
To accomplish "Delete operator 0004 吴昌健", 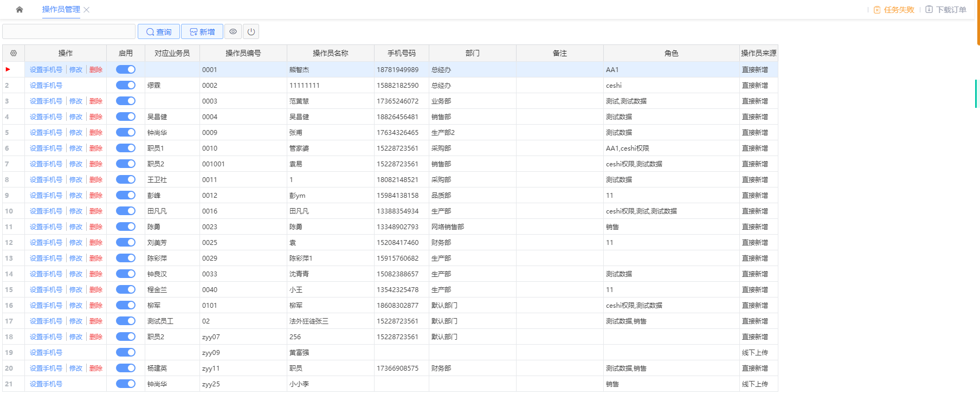I will [x=96, y=117].
